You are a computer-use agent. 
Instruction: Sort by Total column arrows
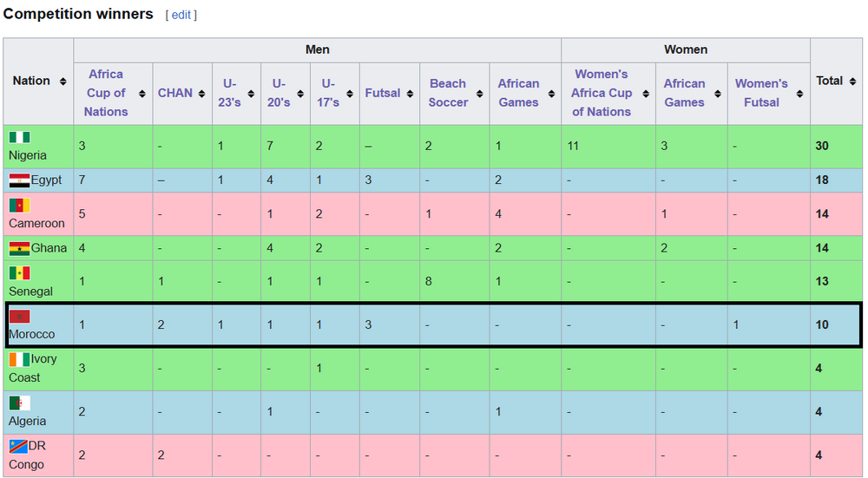tap(852, 82)
